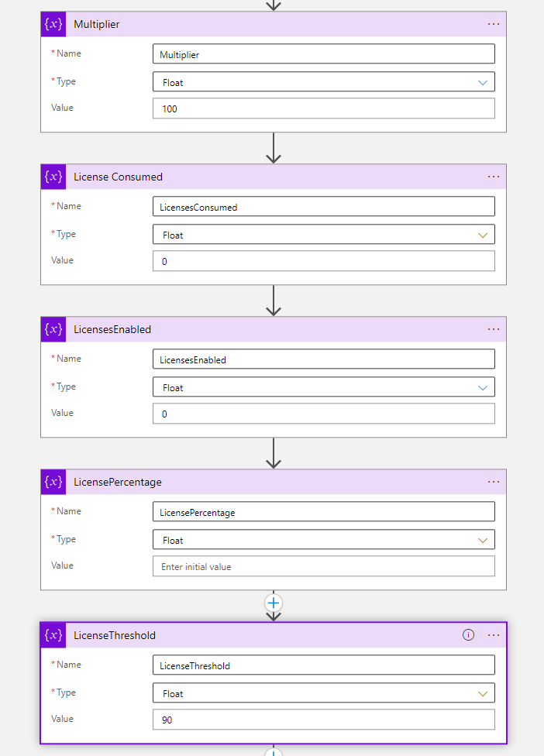The image size is (544, 756).
Task: Edit the Multiplier value of 100
Action: [x=324, y=108]
